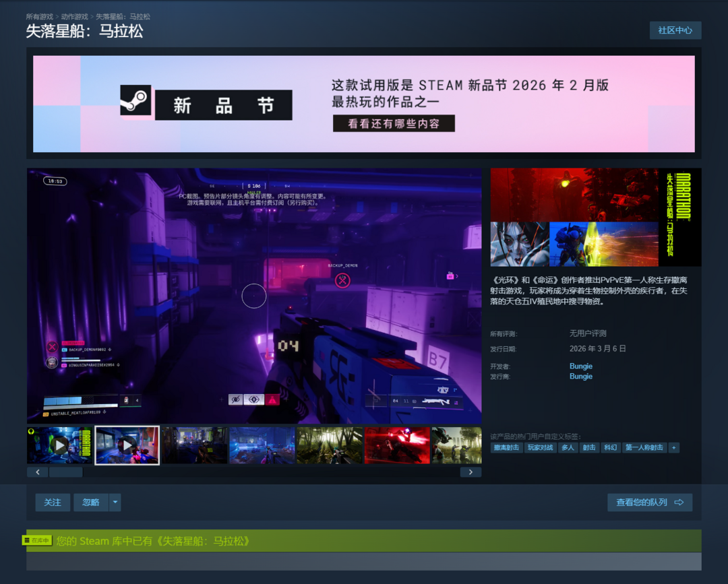Open dropdown arrow next to 忽略
This screenshot has width=728, height=584.
point(115,502)
